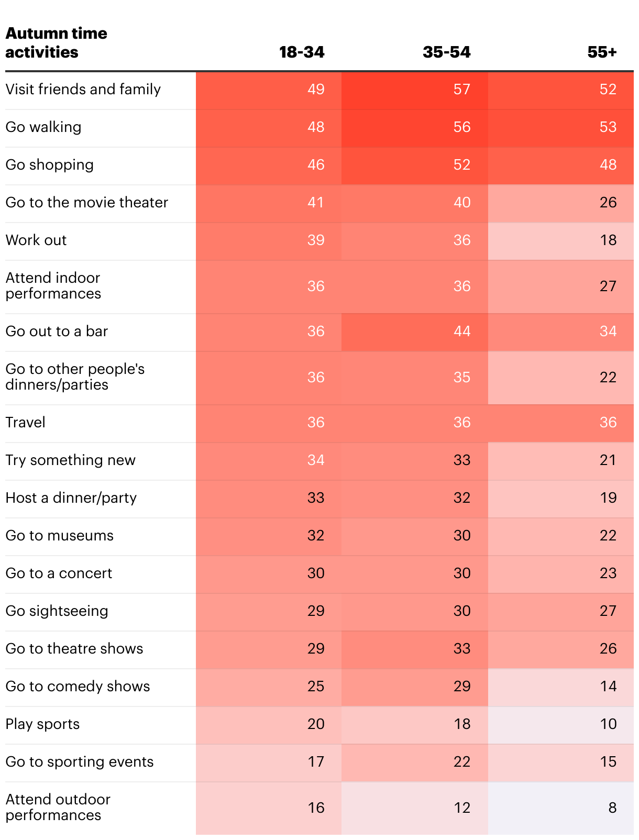Select the Visit friends and family row label
The width and height of the screenshot is (639, 840).
coord(83,89)
